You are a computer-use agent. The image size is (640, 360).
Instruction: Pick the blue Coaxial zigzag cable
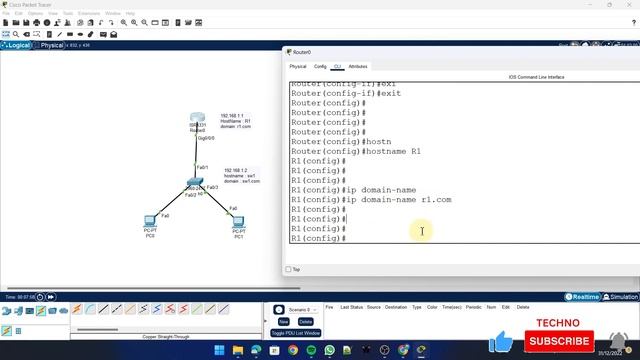(x=157, y=309)
